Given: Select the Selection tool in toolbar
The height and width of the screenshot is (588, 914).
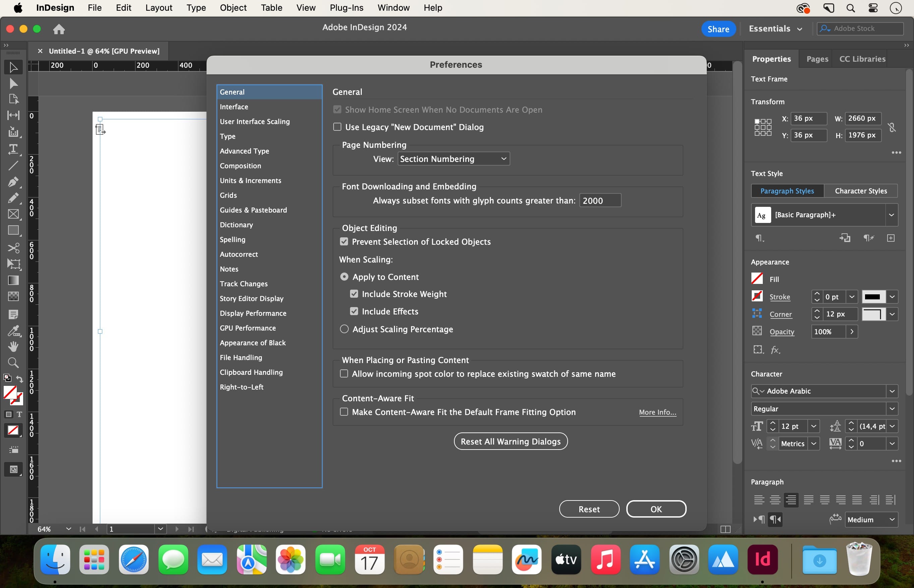Looking at the screenshot, I should [x=13, y=67].
